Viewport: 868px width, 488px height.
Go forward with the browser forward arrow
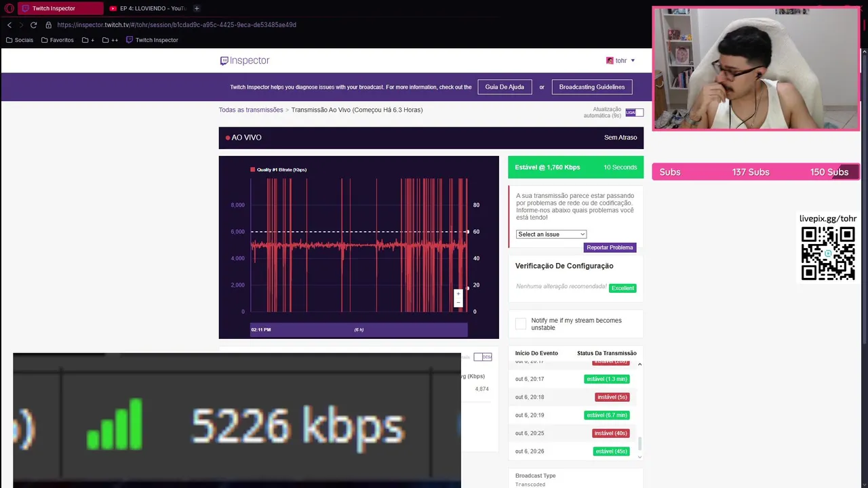21,25
